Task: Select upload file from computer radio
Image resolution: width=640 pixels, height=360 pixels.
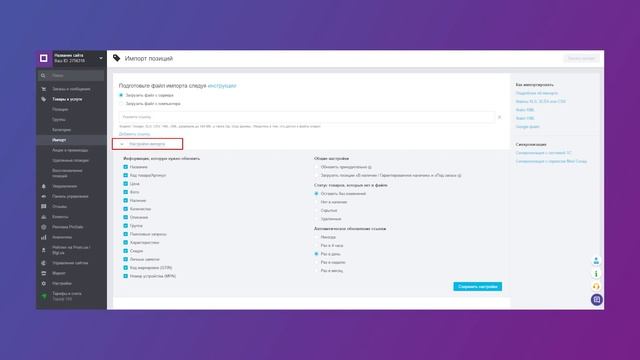Action: [121, 104]
